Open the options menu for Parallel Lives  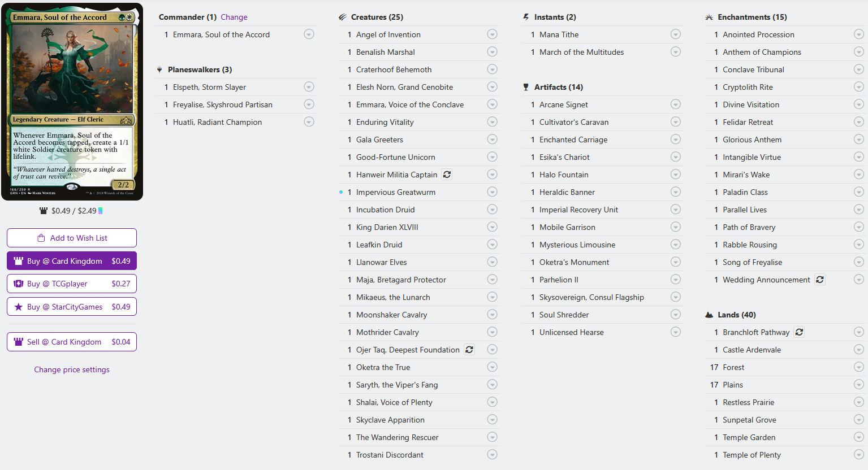click(x=859, y=210)
